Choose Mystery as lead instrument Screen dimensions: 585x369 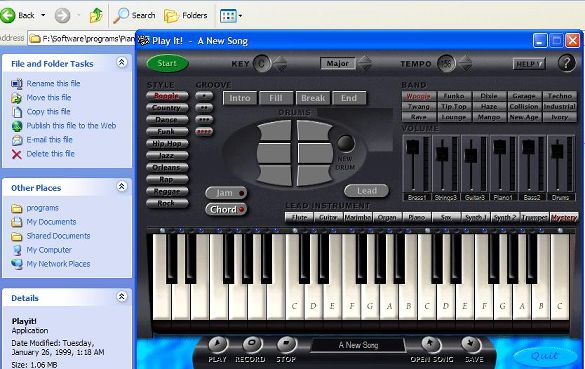564,217
